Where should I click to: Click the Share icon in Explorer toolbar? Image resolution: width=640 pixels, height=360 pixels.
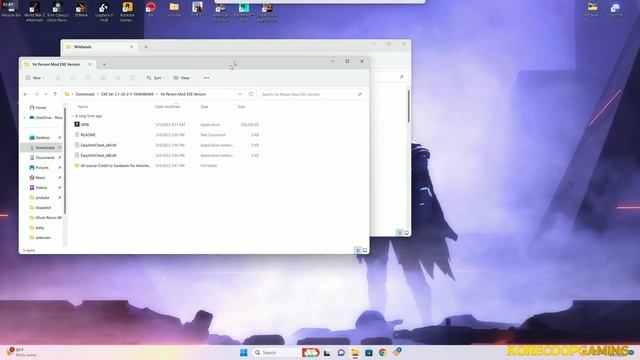(x=118, y=78)
